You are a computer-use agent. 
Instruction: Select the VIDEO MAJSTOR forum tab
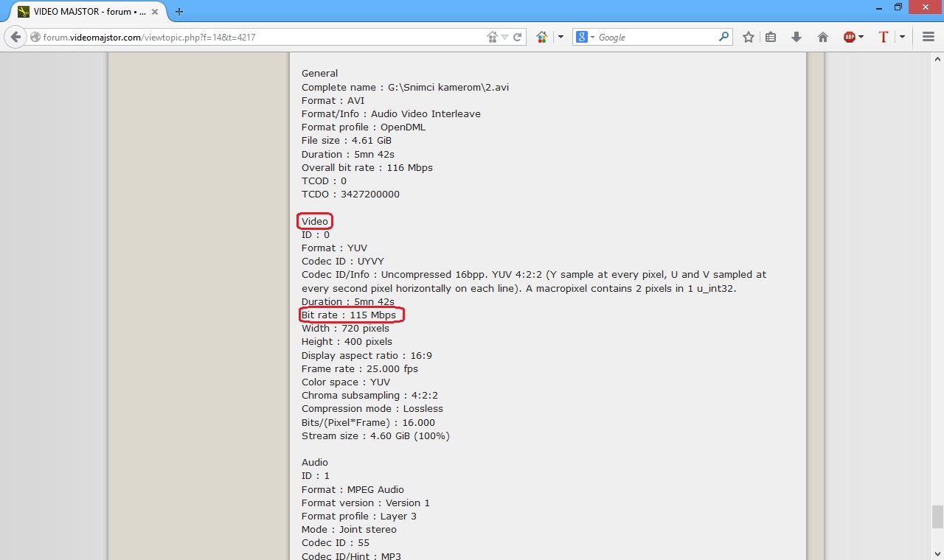pos(81,12)
